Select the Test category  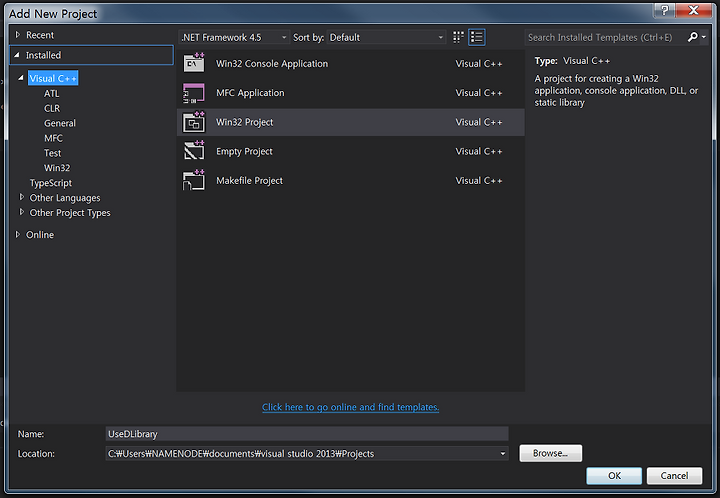pos(52,153)
